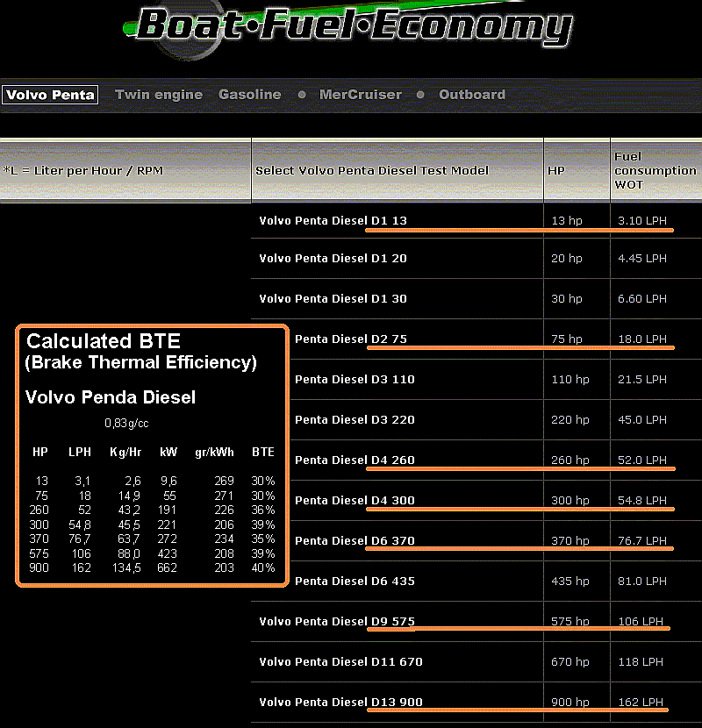Select Volvo Penta Diesel D1 20 model

(x=333, y=258)
